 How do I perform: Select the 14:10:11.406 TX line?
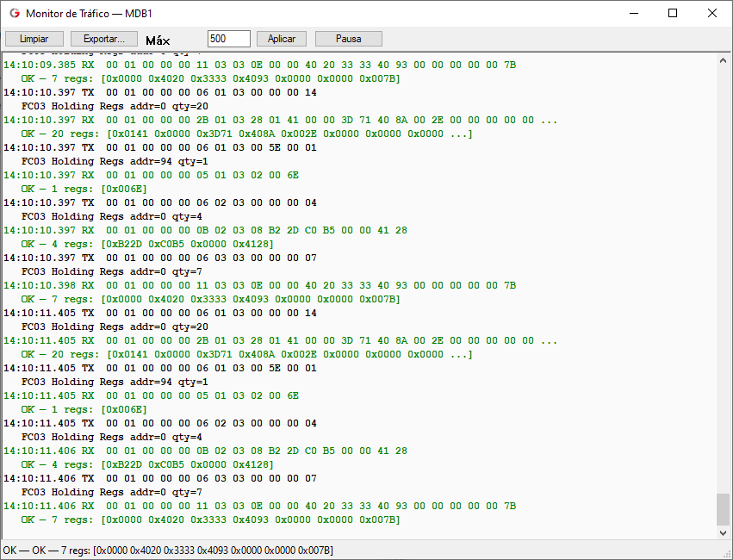(x=160, y=479)
